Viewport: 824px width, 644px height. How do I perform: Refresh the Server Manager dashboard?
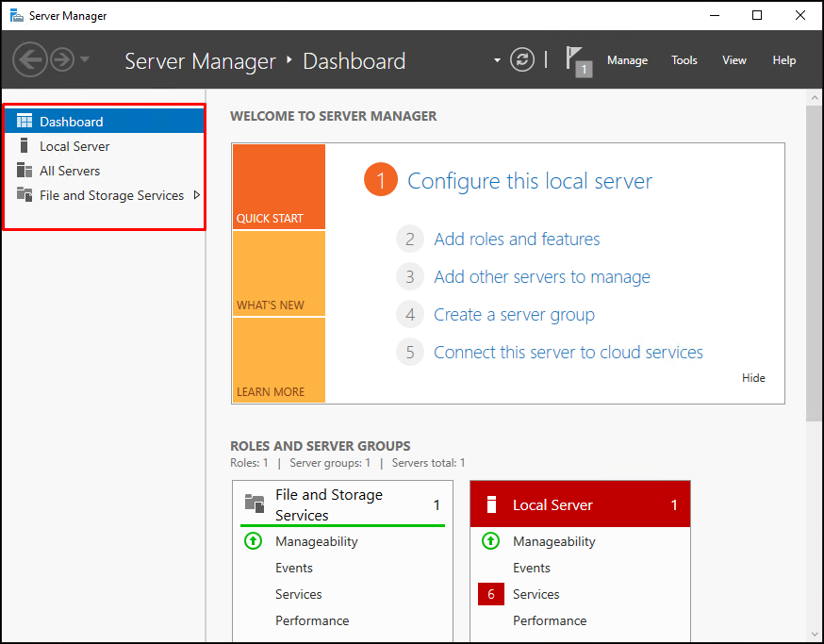[x=521, y=59]
